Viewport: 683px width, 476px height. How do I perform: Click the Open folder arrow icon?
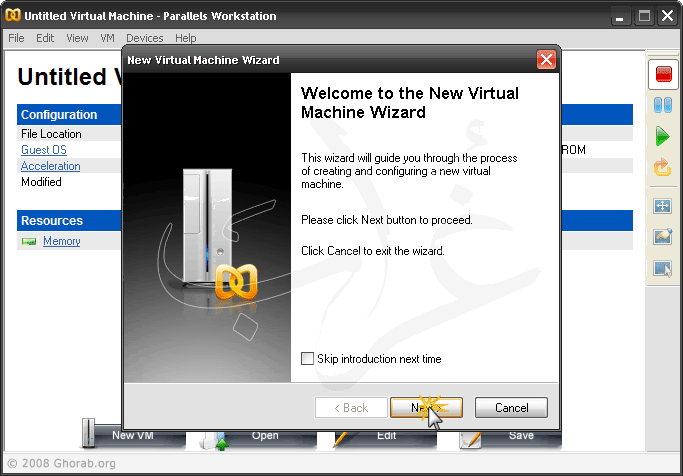pos(216,440)
